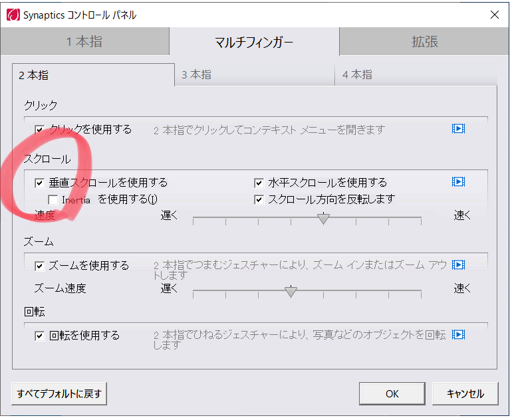Screen dimensions: 512x420
Task: Open the 拡張 tab
Action: 424,43
